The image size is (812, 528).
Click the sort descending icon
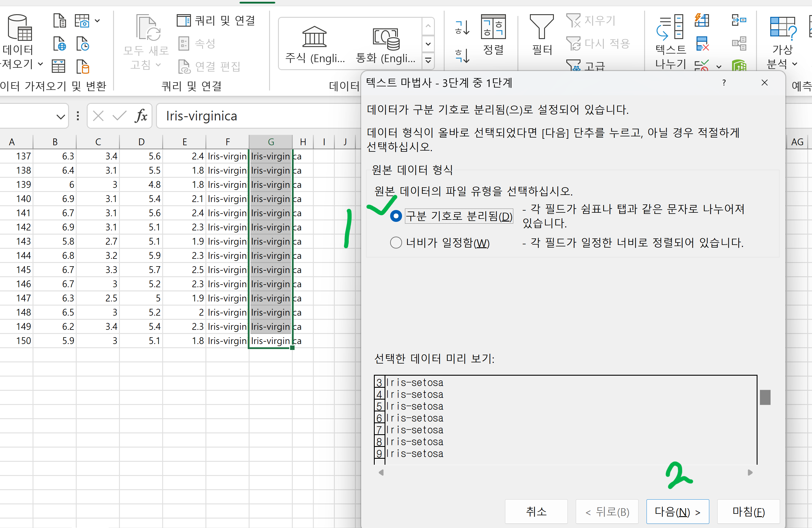pos(462,55)
